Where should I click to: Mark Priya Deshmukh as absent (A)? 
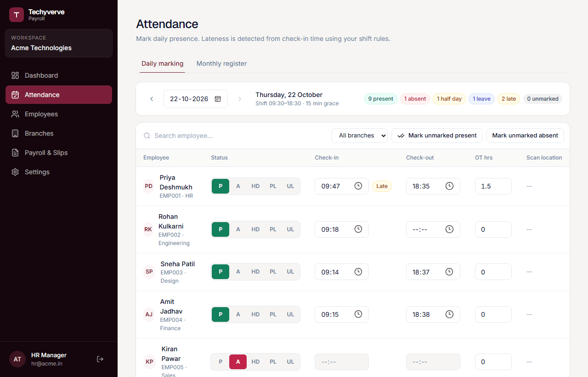tap(238, 186)
